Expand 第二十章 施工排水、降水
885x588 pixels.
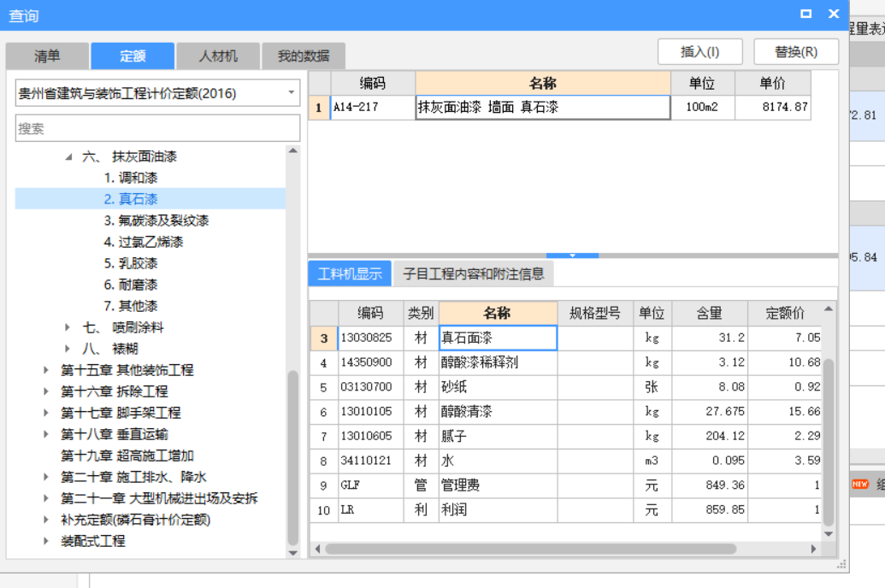pos(46,477)
